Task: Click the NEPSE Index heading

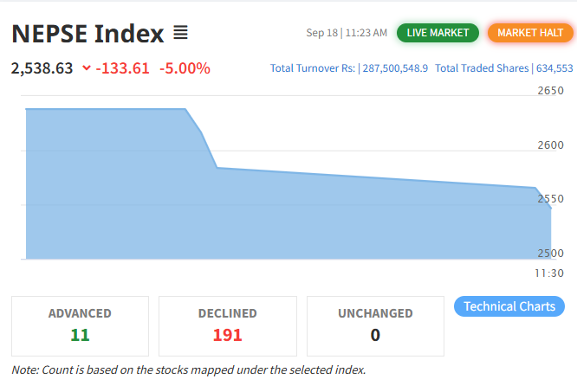Action: click(x=88, y=35)
